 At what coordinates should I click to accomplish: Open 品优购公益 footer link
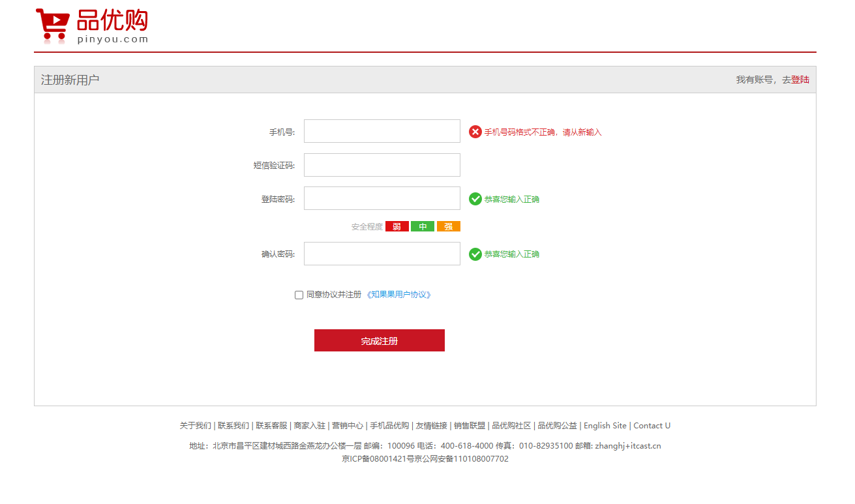(x=558, y=426)
